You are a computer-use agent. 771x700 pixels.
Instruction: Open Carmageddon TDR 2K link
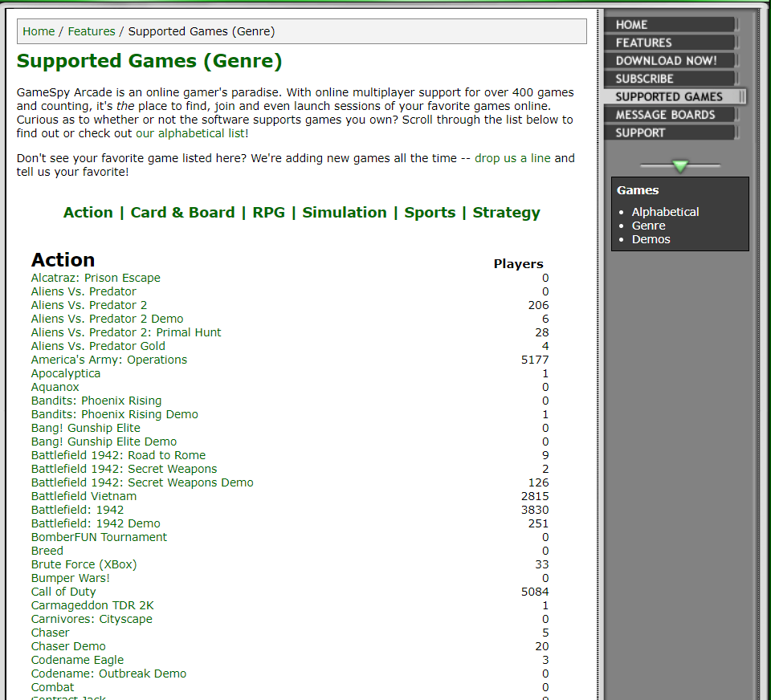click(x=92, y=605)
